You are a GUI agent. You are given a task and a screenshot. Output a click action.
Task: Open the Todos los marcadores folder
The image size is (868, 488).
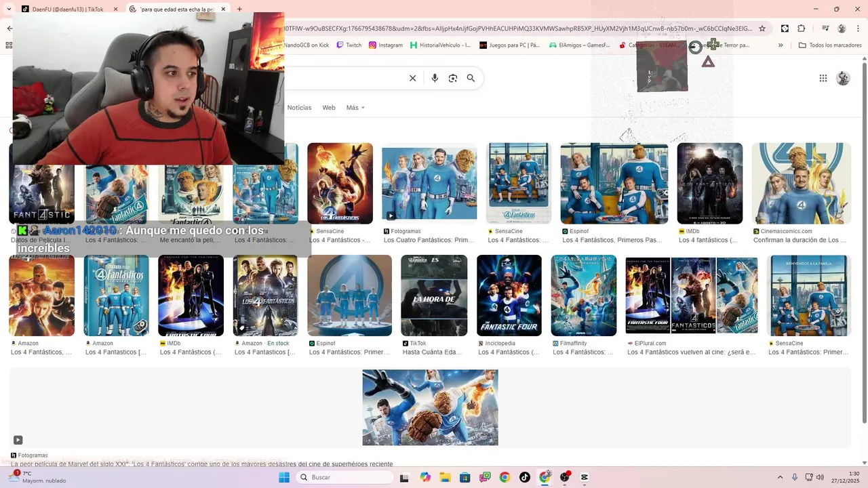pos(830,45)
